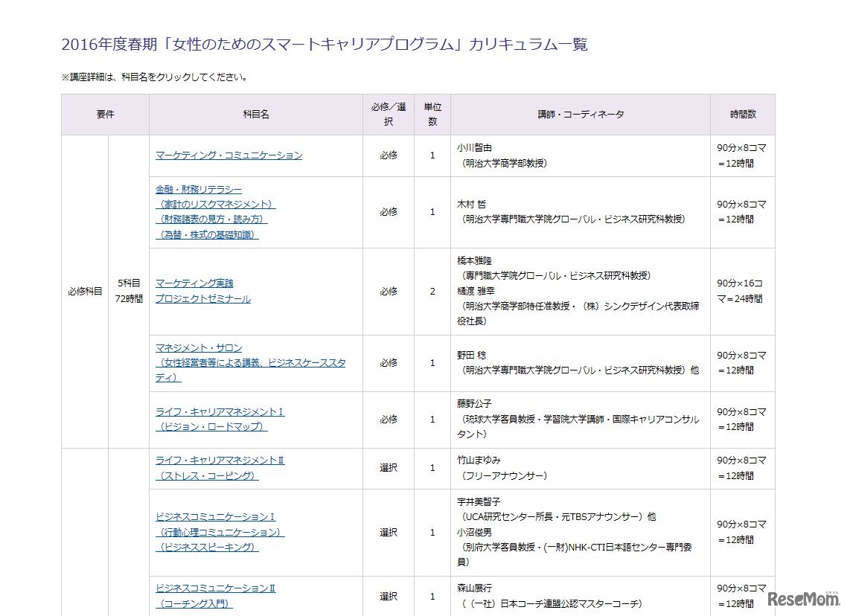Click the コーチング入門 link
Viewport: 850px width, 616px height.
pos(194,603)
